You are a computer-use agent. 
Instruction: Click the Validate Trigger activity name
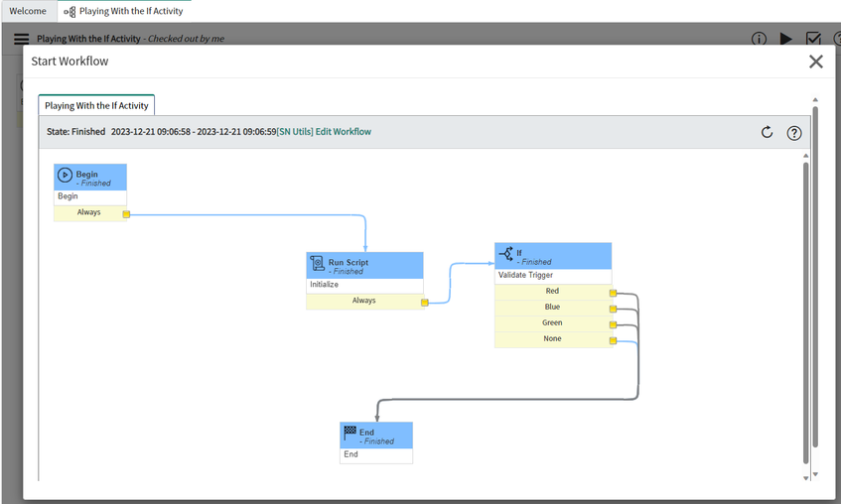pos(525,275)
